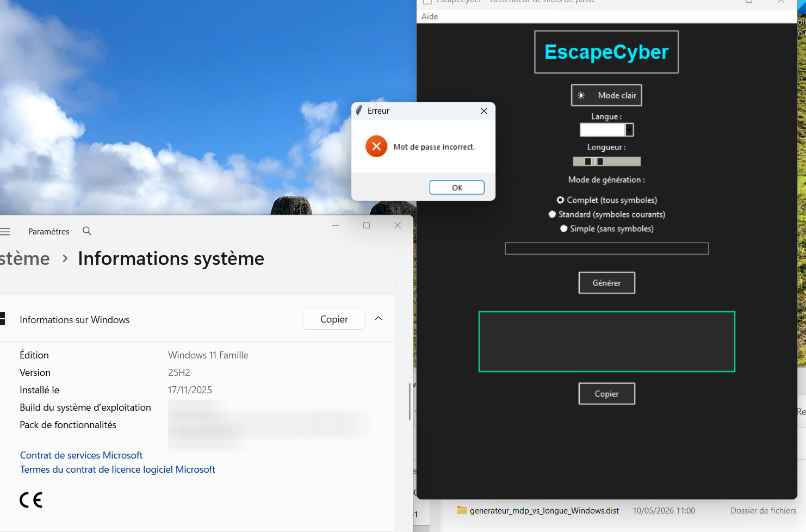
Task: Close the Paramètres window
Action: click(398, 225)
